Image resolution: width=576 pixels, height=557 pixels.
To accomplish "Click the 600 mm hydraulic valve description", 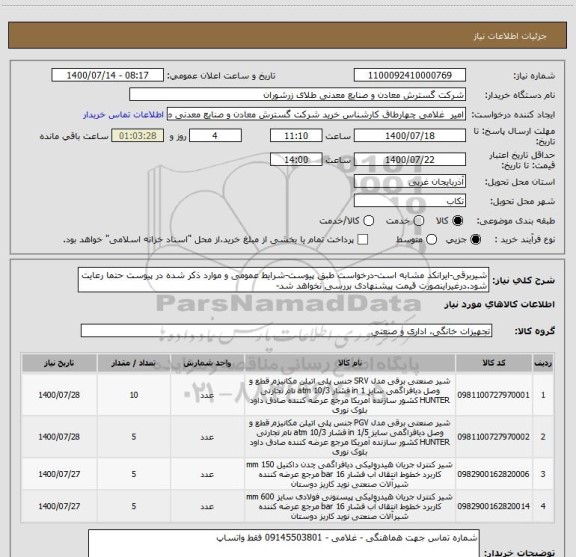I will (350, 506).
